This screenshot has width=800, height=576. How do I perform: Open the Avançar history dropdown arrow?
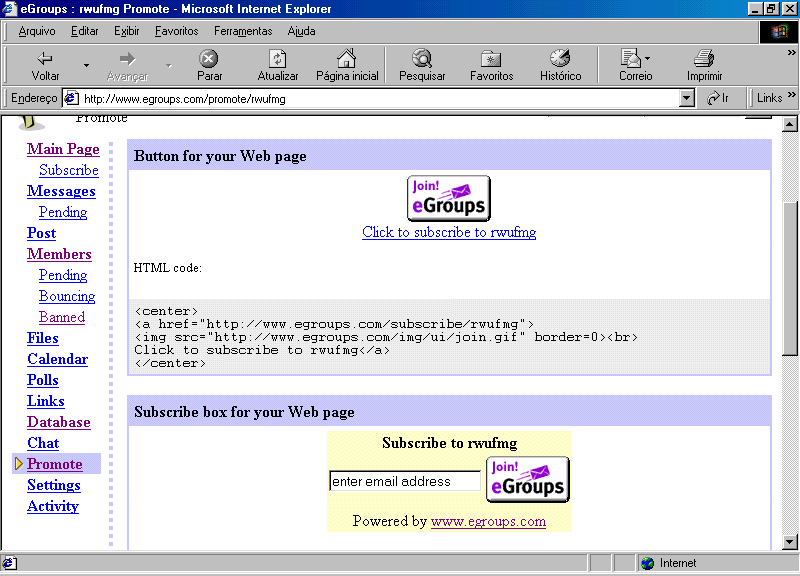click(168, 65)
